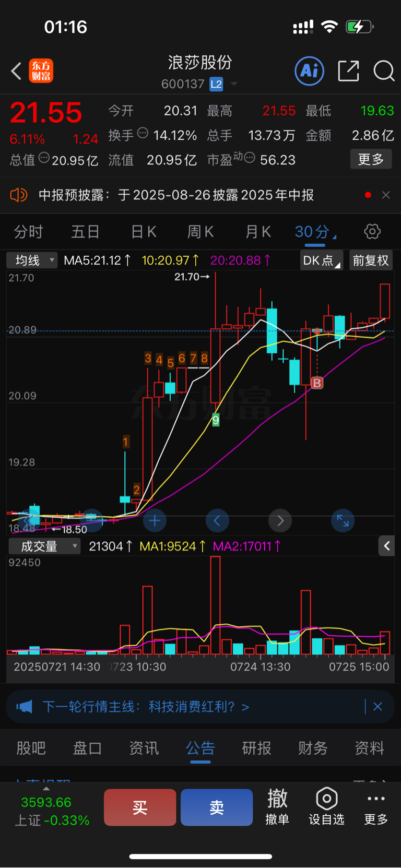Open the 资讯 tab
This screenshot has height=868, width=401.
(144, 748)
